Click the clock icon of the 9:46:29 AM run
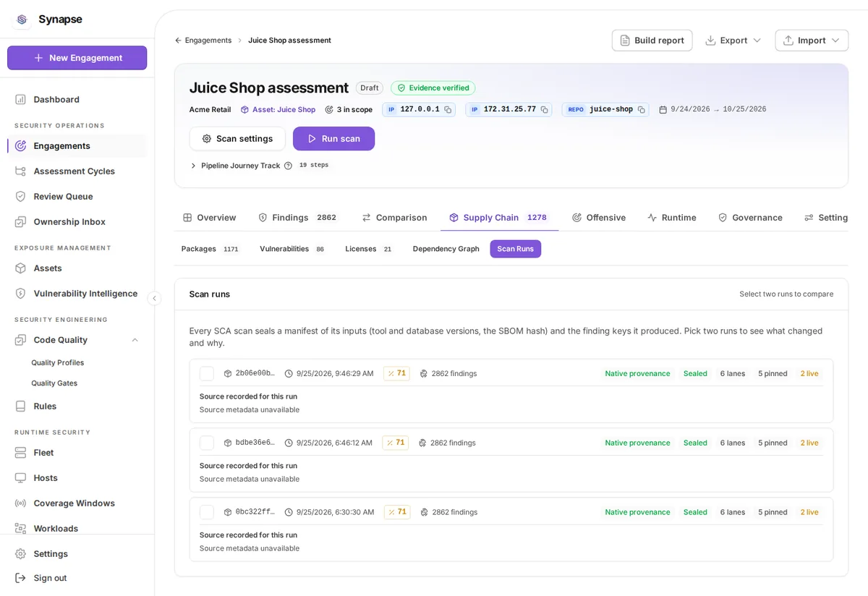The height and width of the screenshot is (596, 868). [x=289, y=374]
